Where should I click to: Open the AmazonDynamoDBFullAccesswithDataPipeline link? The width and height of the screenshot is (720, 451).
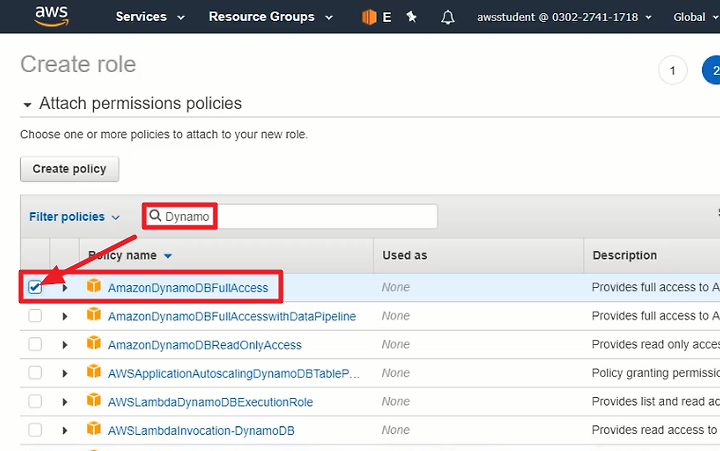pyautogui.click(x=232, y=316)
